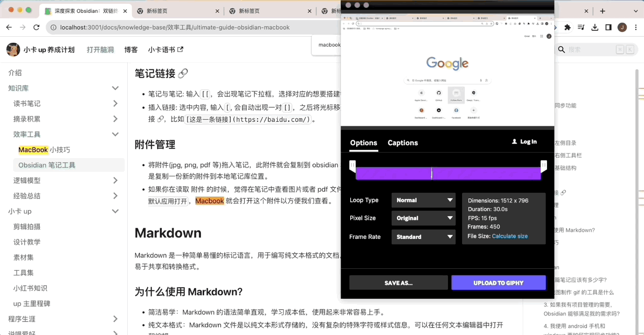The width and height of the screenshot is (644, 335).
Task: Click the 小卡 up 养成计划 site title
Action: point(49,50)
